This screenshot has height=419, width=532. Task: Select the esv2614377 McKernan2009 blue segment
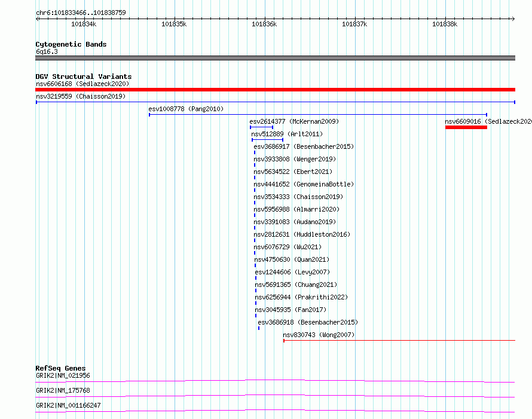pos(262,127)
